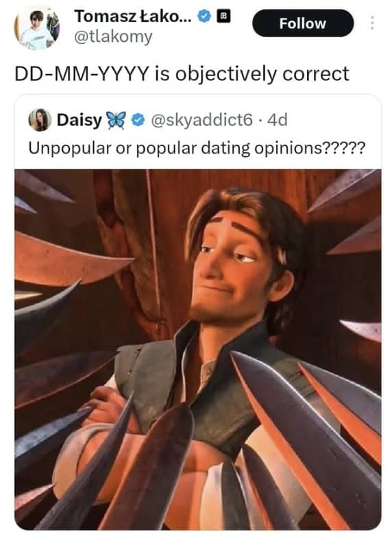The image size is (392, 543).
Task: Click the butterfly emoji next to Daisy
Action: [116, 120]
